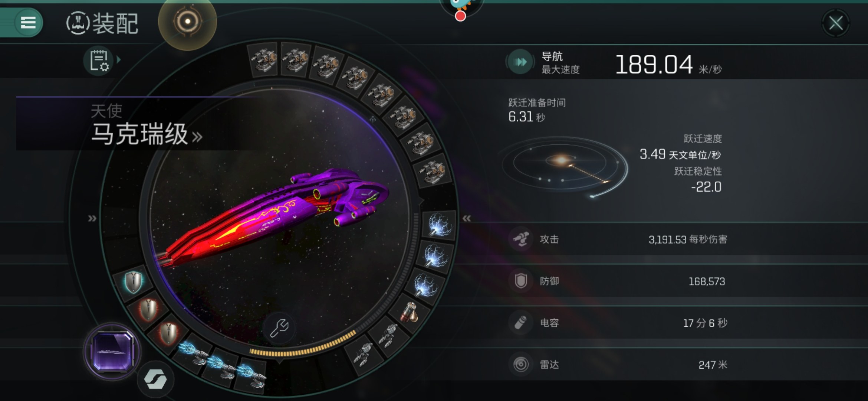
Task: Select the capacitor battery module icon
Action: tap(410, 312)
